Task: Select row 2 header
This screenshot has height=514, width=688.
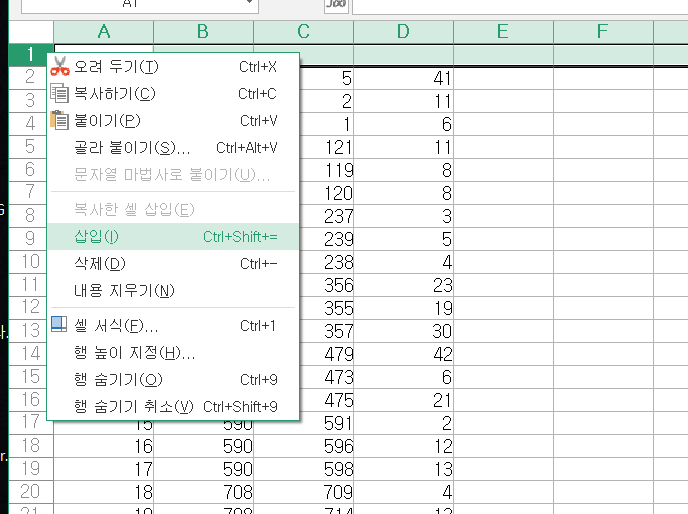Action: click(28, 78)
